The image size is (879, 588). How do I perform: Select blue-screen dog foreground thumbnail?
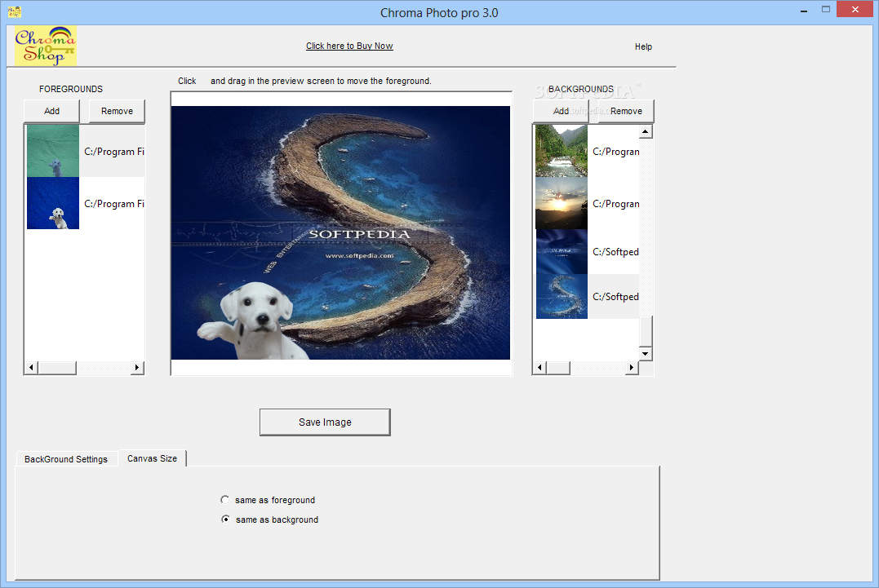[53, 203]
